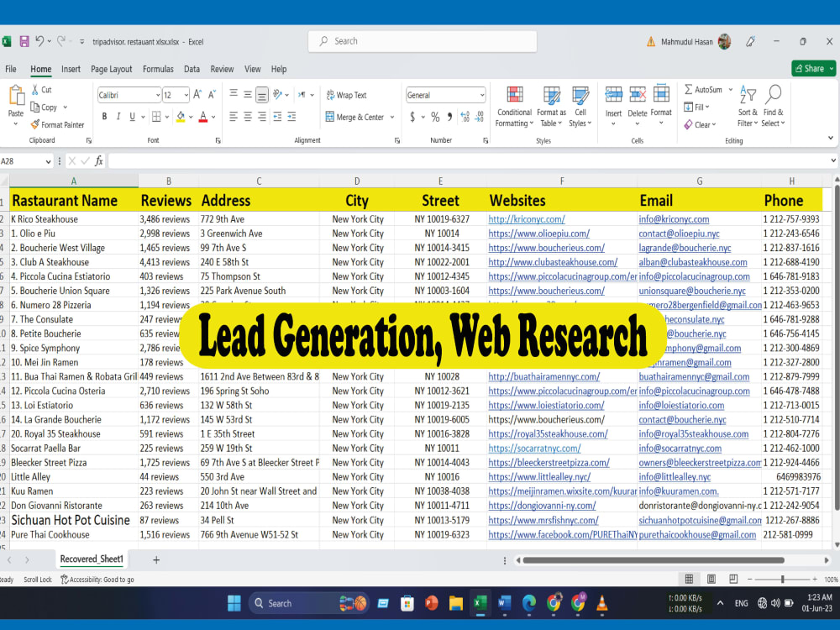Increase decimal places
Image resolution: width=840 pixels, height=630 pixels.
click(465, 117)
